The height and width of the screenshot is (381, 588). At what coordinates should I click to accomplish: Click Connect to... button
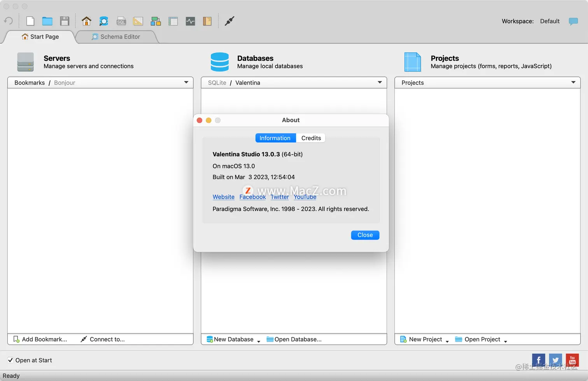[x=103, y=339]
